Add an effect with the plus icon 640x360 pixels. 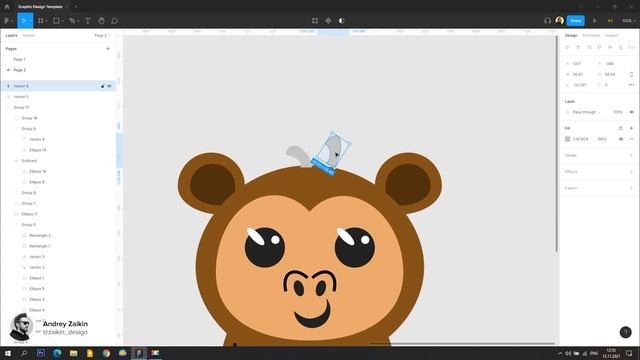click(x=631, y=172)
